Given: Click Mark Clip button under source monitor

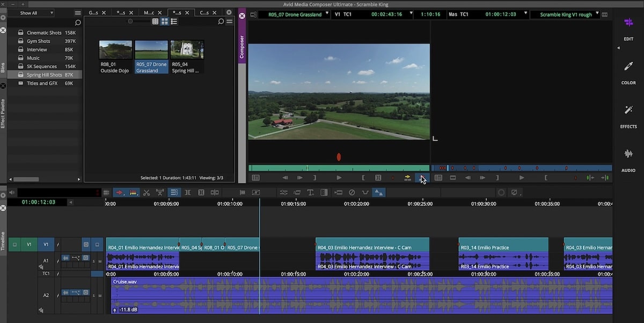Looking at the screenshot, I should pyautogui.click(x=378, y=178).
